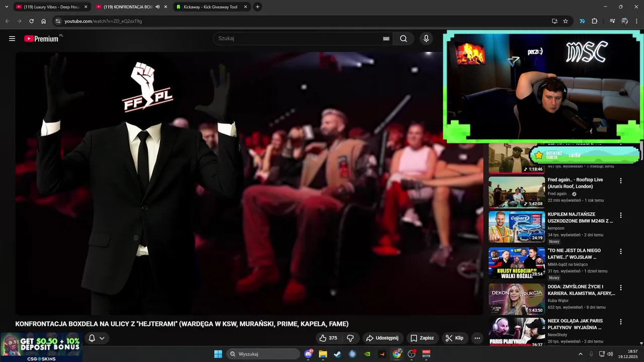Open the more actions ellipsis under the video
The width and height of the screenshot is (644, 362).
(477, 338)
